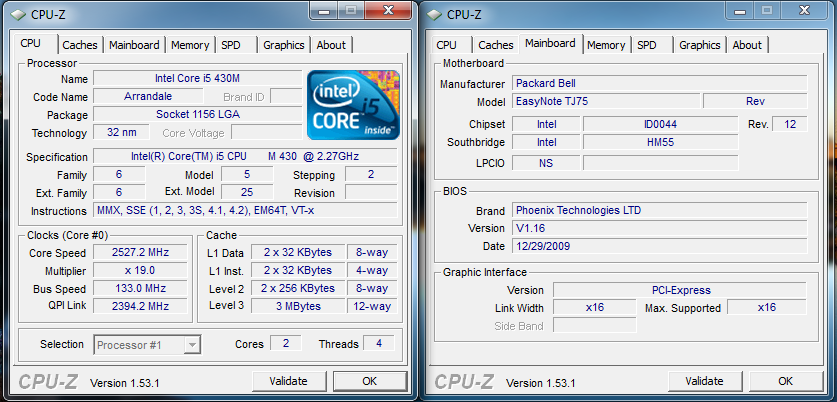Click the Core Speed 2527.2 MHz value
Image resolution: width=837 pixels, height=402 pixels.
tap(140, 253)
